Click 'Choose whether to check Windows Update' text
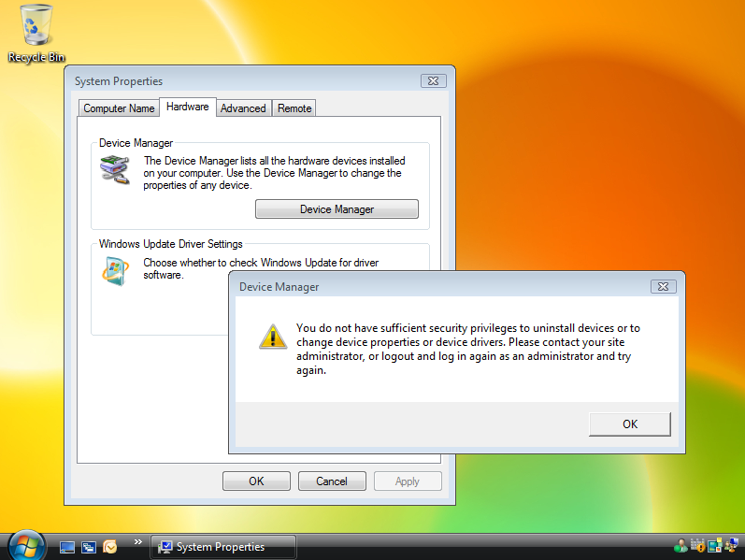This screenshot has height=560, width=745. [261, 268]
